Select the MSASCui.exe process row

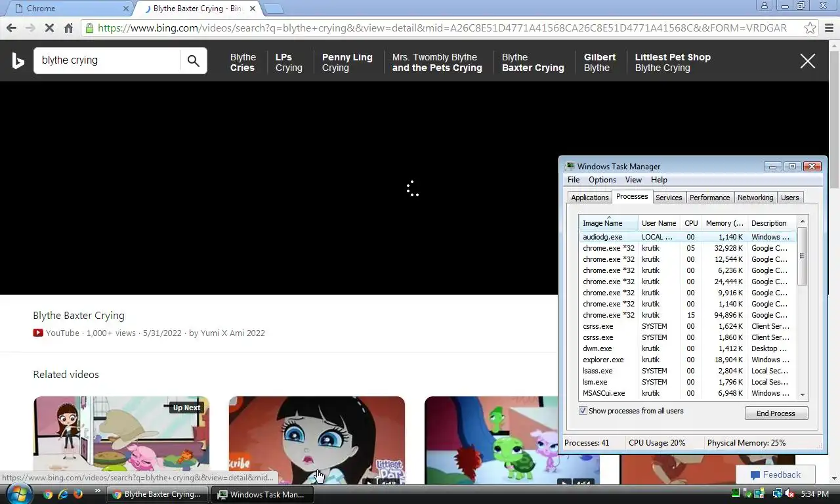[x=688, y=393]
